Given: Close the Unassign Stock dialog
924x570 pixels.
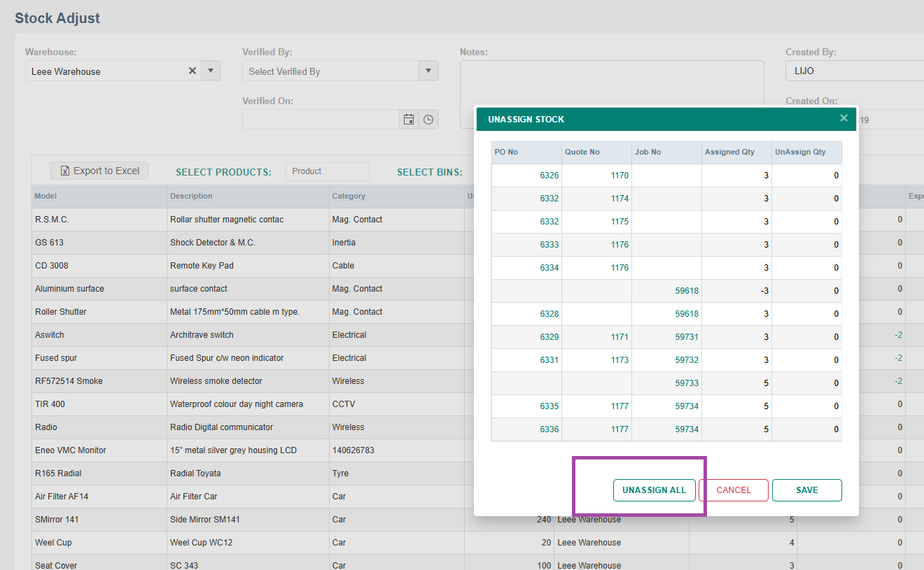Looking at the screenshot, I should (x=843, y=118).
